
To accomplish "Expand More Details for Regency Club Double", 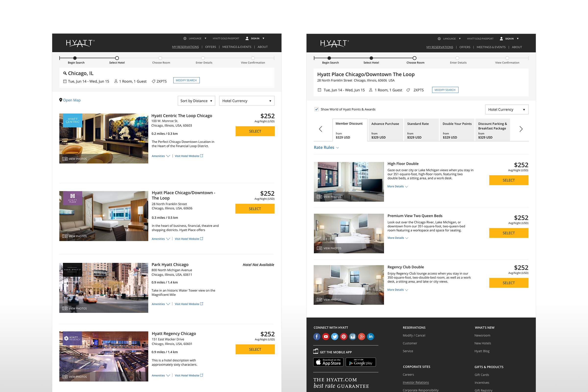I will pyautogui.click(x=397, y=290).
